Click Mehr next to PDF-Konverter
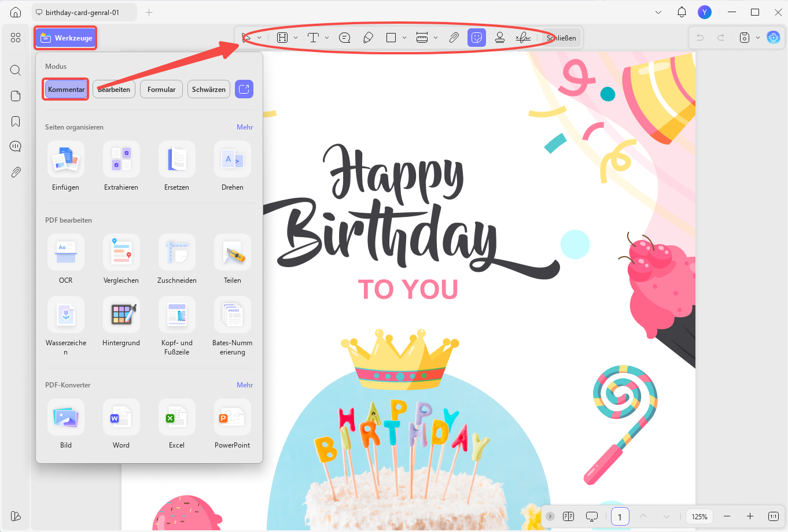The image size is (788, 532). [245, 385]
